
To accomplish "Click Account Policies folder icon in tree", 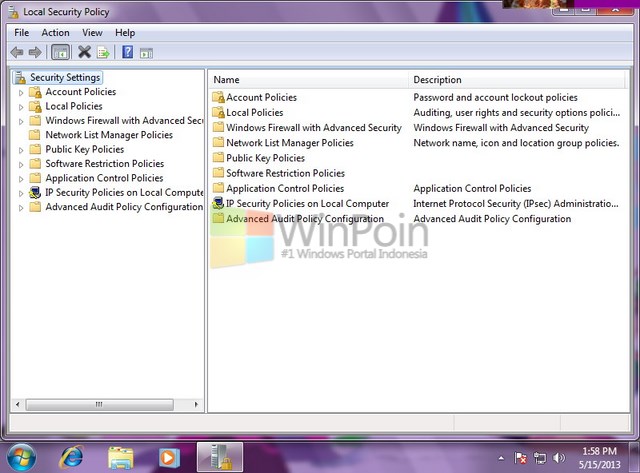I will 36,92.
